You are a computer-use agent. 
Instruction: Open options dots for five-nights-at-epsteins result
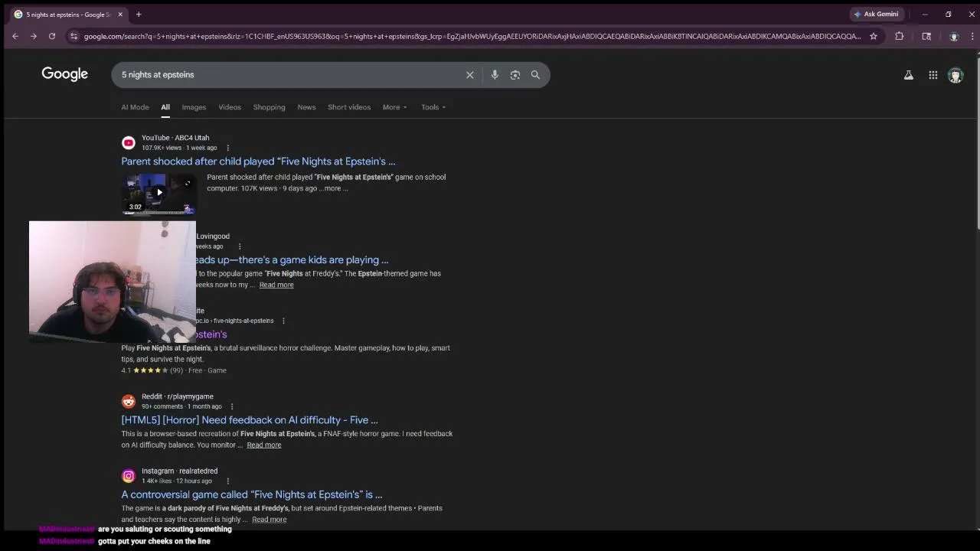coord(283,321)
